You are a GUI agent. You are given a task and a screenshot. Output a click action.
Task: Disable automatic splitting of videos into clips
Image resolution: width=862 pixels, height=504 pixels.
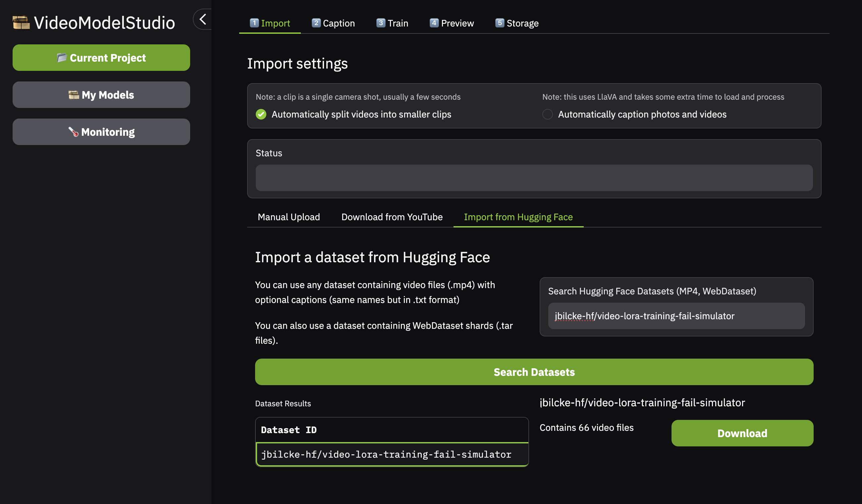click(x=261, y=114)
